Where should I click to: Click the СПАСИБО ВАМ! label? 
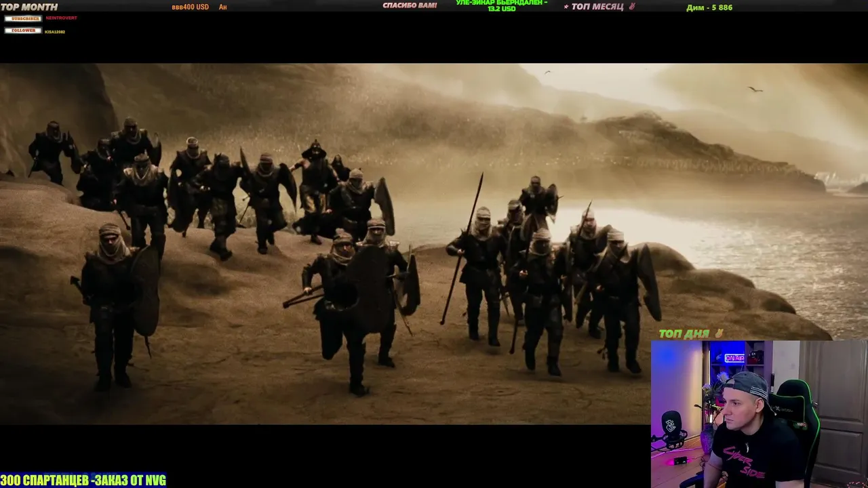pyautogui.click(x=410, y=5)
